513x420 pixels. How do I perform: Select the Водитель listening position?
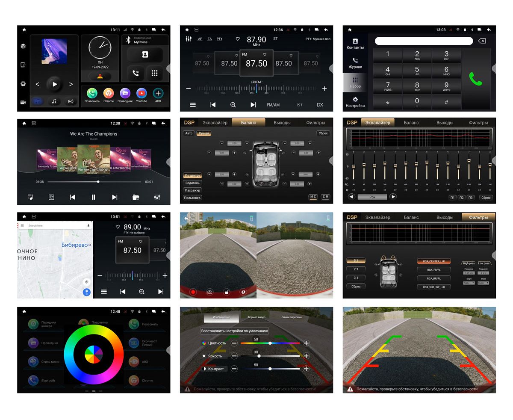pos(192,183)
